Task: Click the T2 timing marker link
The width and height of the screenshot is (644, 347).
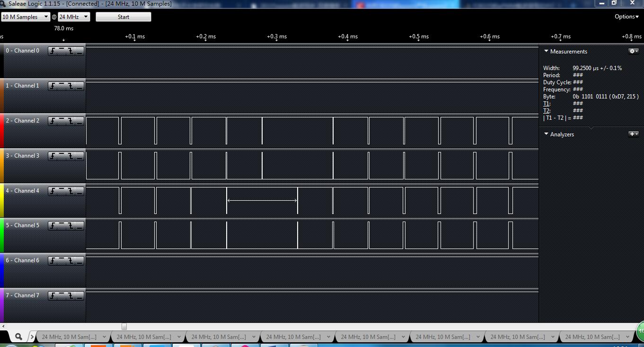Action: pos(547,111)
